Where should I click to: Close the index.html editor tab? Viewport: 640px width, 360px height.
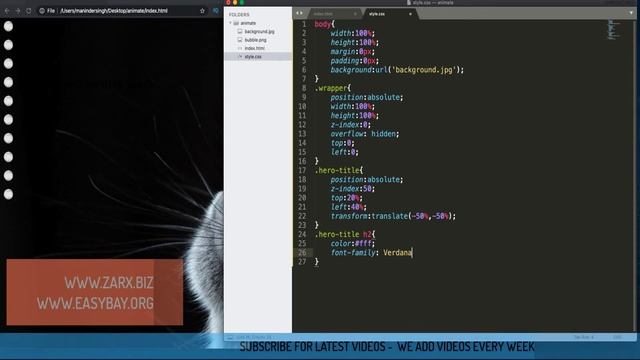click(x=355, y=14)
